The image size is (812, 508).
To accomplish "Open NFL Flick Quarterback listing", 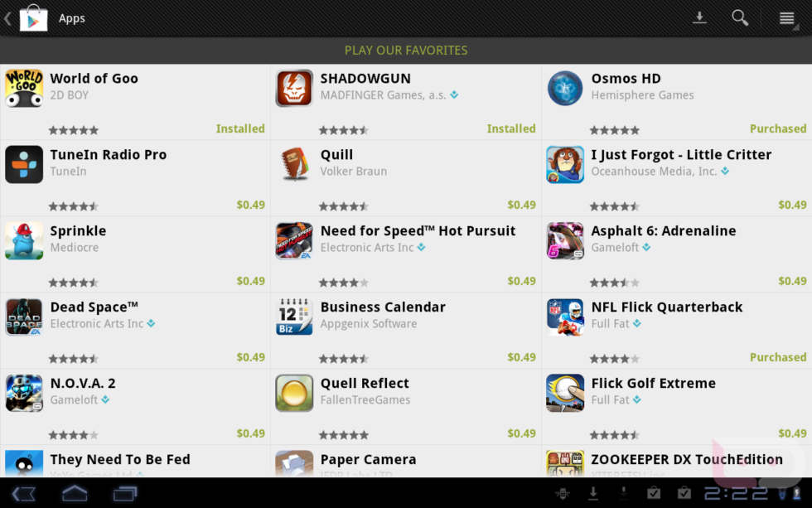I will pyautogui.click(x=677, y=331).
